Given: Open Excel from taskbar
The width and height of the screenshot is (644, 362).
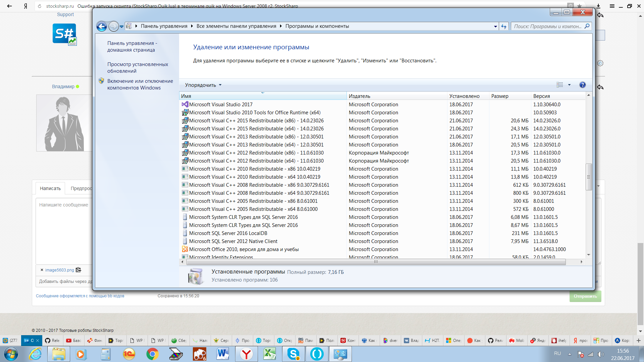Looking at the screenshot, I should 270,354.
